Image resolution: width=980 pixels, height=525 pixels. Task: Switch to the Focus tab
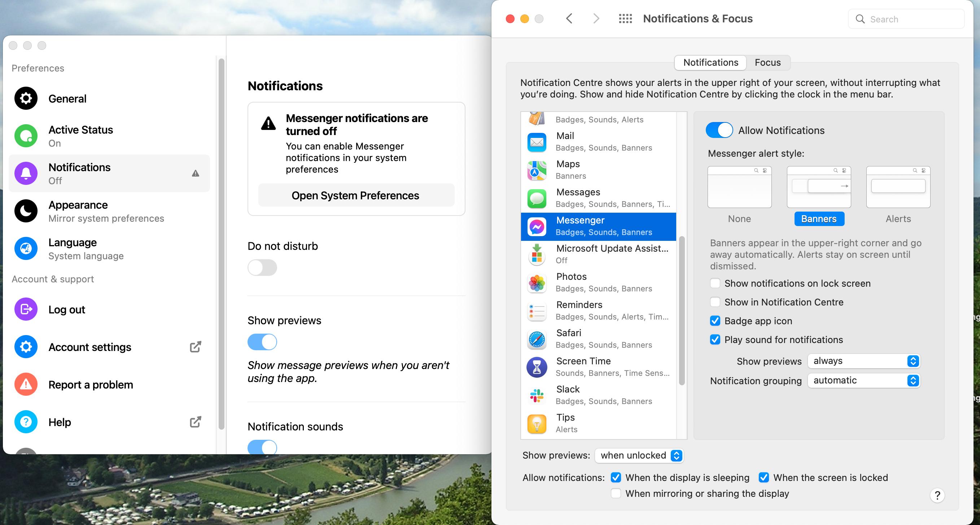(x=768, y=62)
